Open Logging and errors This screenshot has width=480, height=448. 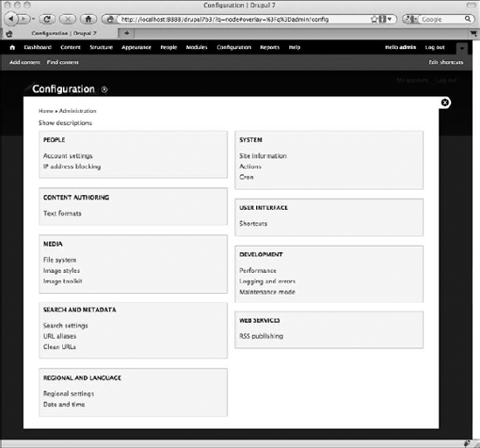[268, 281]
